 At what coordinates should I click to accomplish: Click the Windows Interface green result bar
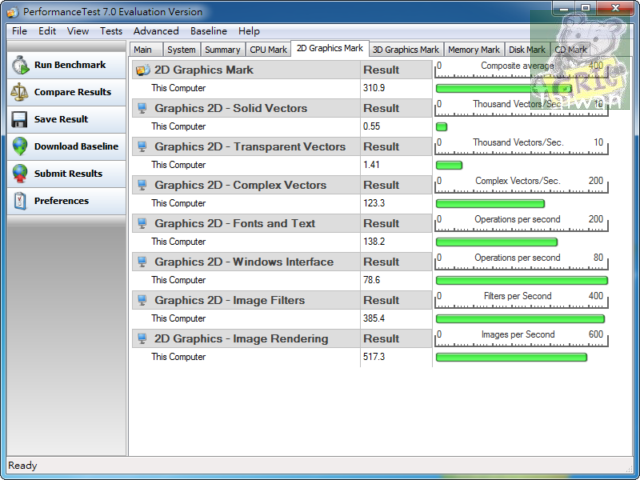tap(522, 280)
